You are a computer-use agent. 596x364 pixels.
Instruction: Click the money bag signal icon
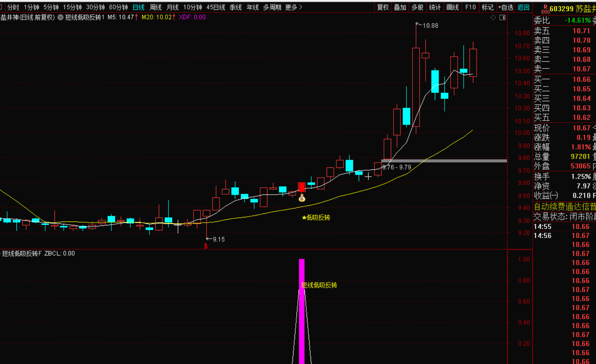click(302, 198)
